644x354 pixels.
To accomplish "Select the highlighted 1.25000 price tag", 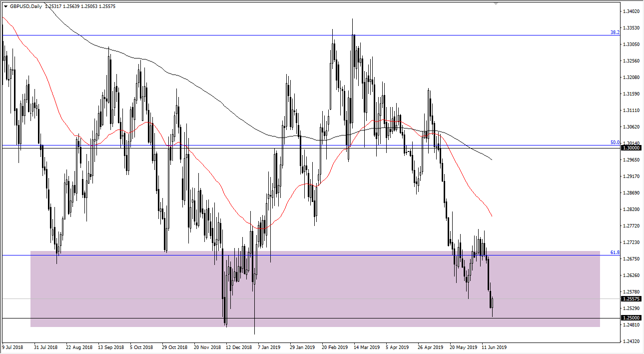I will 631,316.
